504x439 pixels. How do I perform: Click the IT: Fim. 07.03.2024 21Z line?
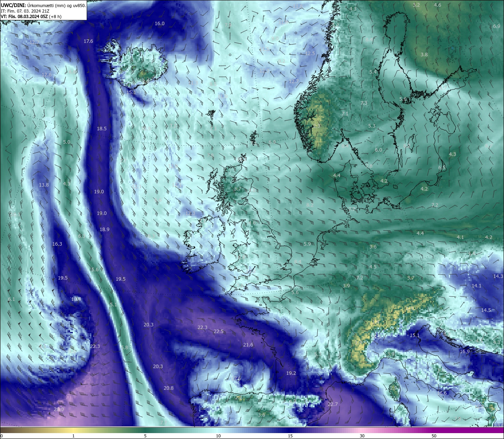coord(25,11)
